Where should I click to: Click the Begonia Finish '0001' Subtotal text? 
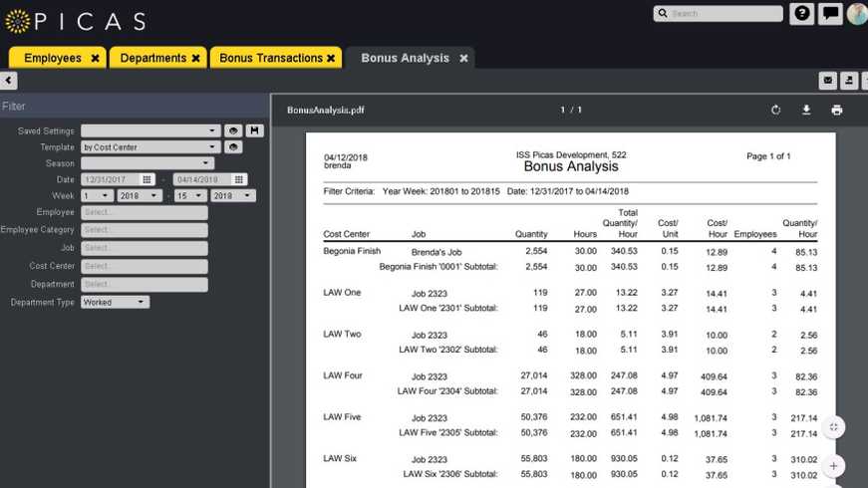(438, 267)
